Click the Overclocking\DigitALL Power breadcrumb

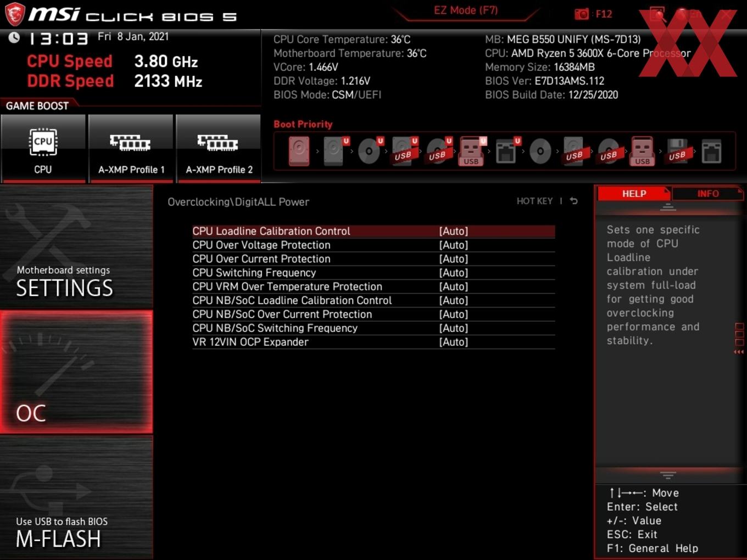(238, 202)
